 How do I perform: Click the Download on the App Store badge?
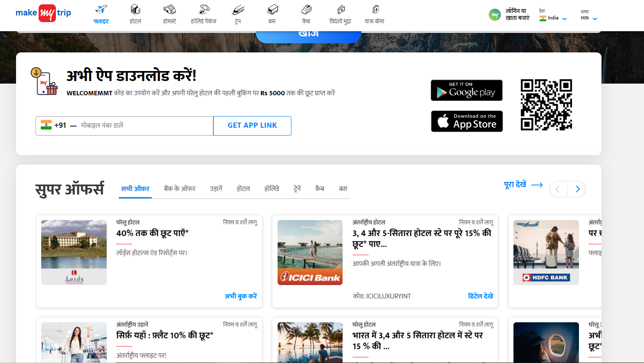click(x=467, y=121)
